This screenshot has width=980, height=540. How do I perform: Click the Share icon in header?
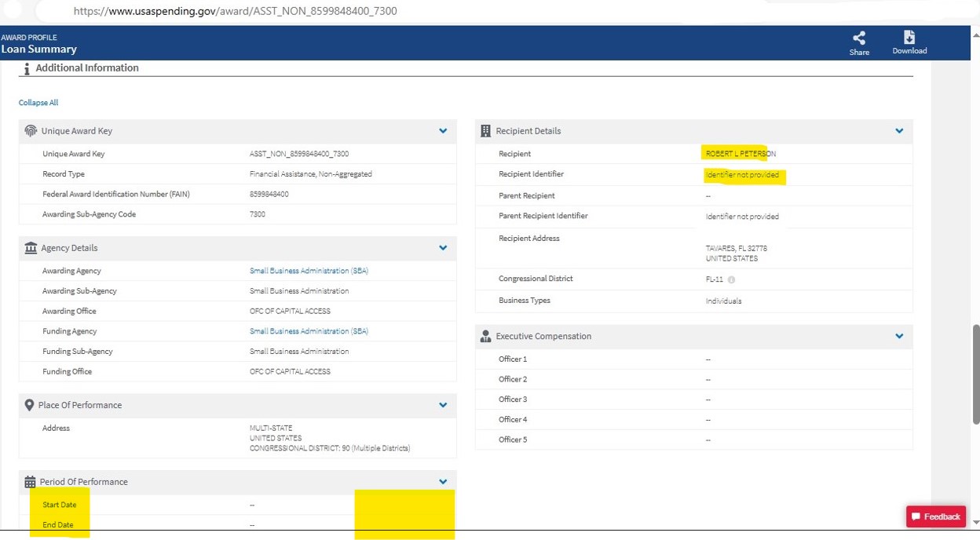coord(859,38)
